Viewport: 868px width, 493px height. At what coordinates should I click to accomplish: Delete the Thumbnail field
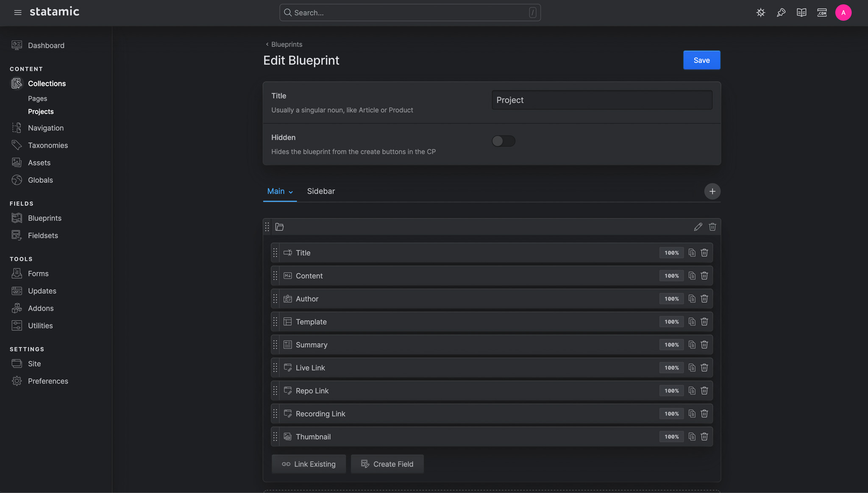coord(704,437)
